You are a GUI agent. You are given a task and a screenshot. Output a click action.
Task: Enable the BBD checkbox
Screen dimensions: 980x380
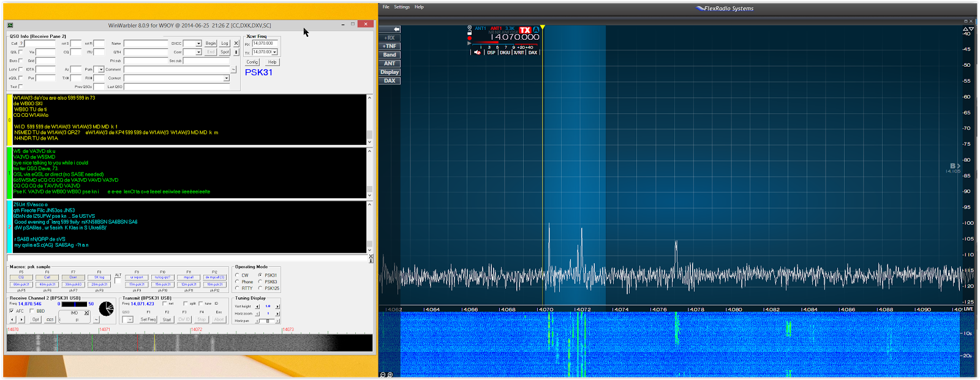point(32,311)
